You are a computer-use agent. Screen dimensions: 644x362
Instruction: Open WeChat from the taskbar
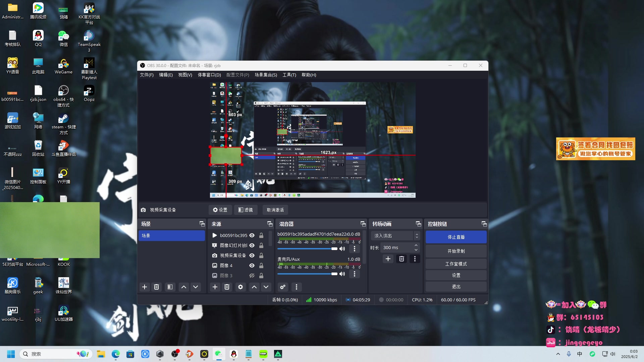(219, 354)
